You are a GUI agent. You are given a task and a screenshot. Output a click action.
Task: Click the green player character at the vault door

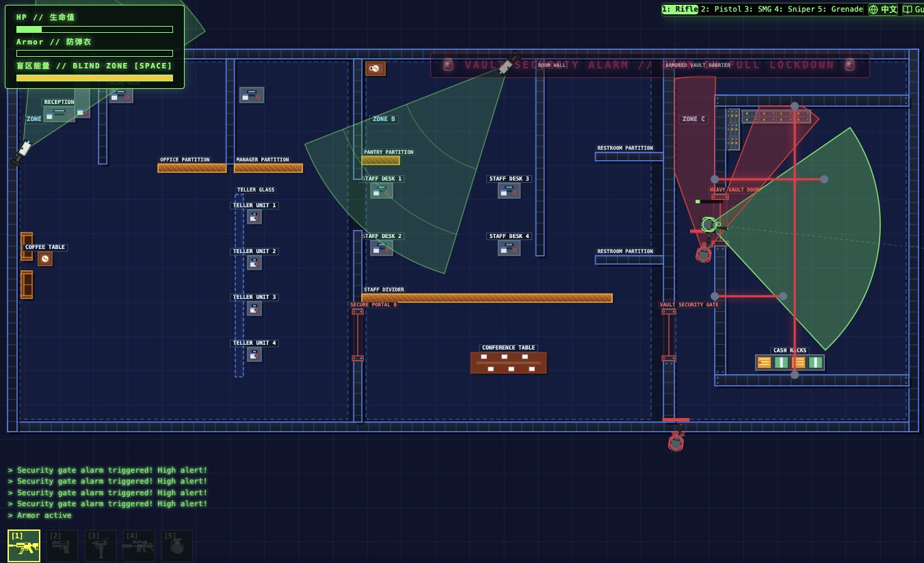point(709,224)
